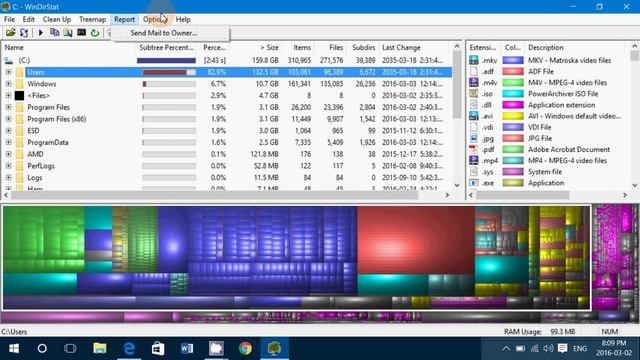Click the green Refresh Selected toolbar icon
This screenshot has width=640, height=360.
pyautogui.click(x=95, y=33)
